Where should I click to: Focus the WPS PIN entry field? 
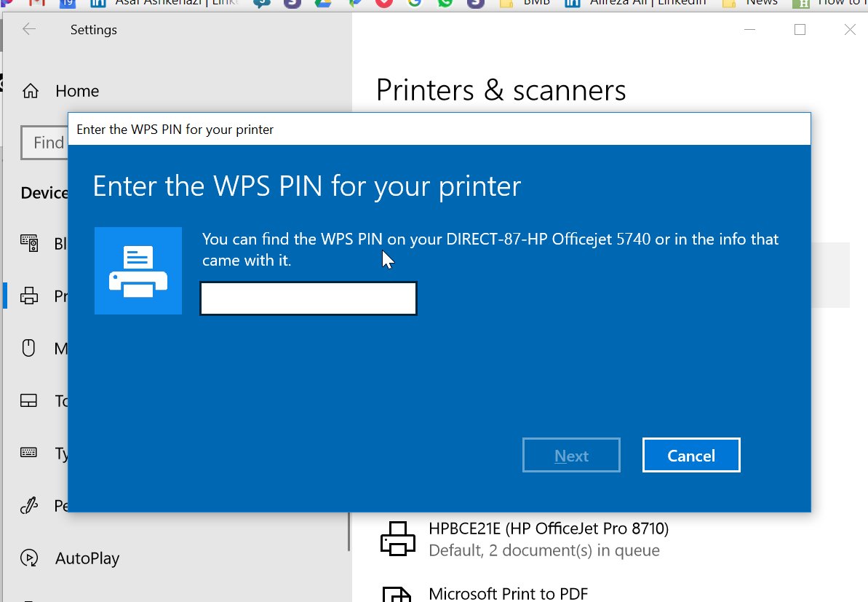[x=308, y=299]
